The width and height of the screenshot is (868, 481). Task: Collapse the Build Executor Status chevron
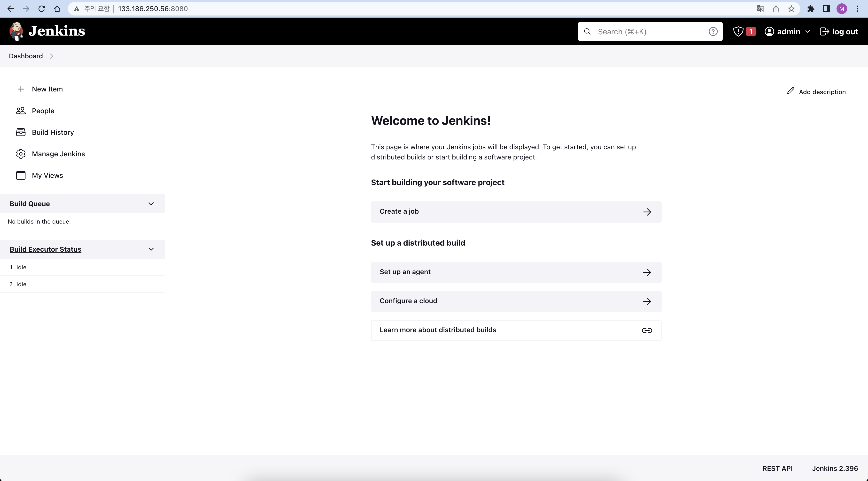(x=151, y=249)
